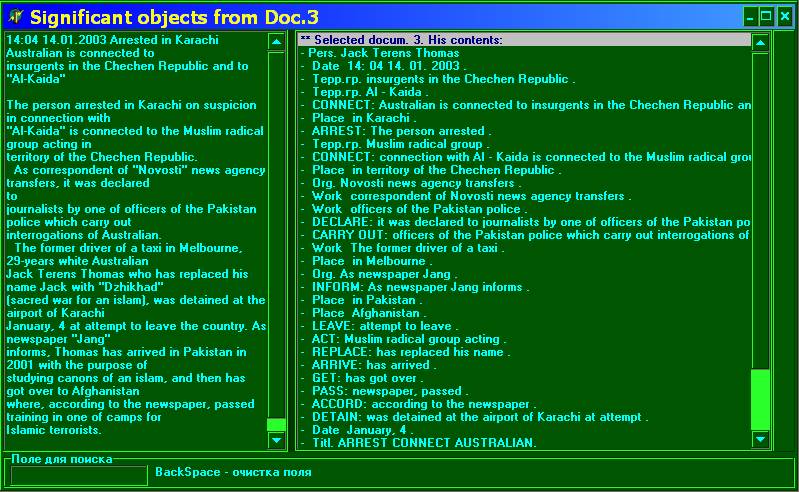799x492 pixels.
Task: Close the Significant objects window
Action: pyautogui.click(x=784, y=17)
